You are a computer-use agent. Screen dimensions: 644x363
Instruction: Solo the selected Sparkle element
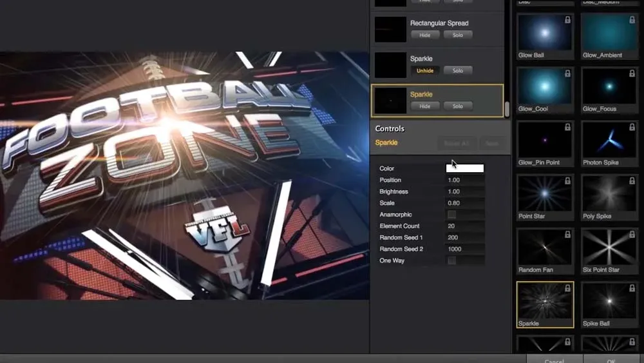click(x=457, y=106)
